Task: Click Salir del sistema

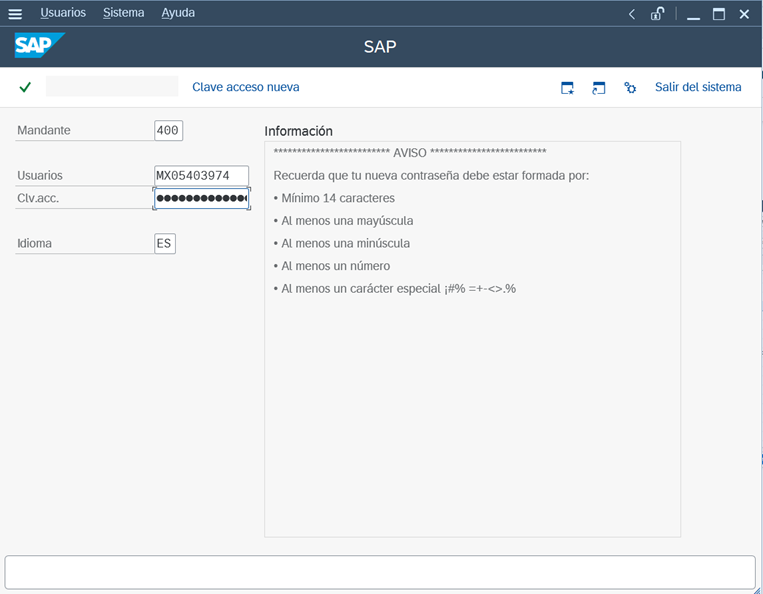Action: (x=698, y=87)
